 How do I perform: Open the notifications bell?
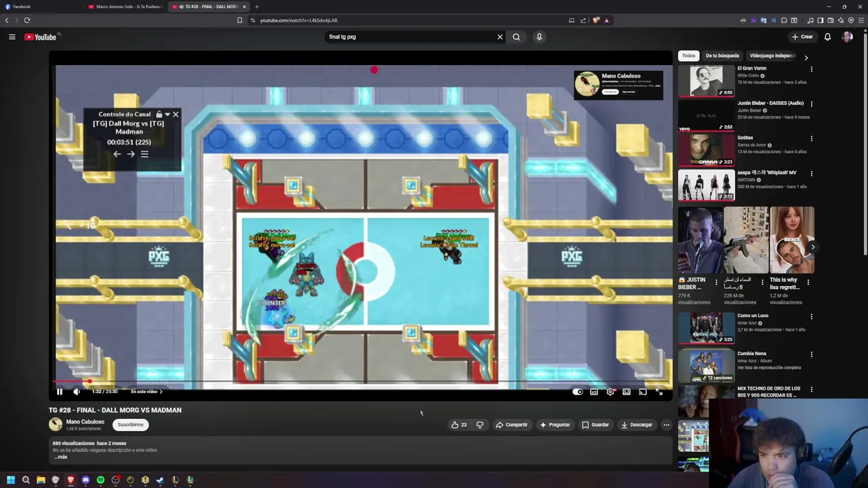tap(827, 37)
